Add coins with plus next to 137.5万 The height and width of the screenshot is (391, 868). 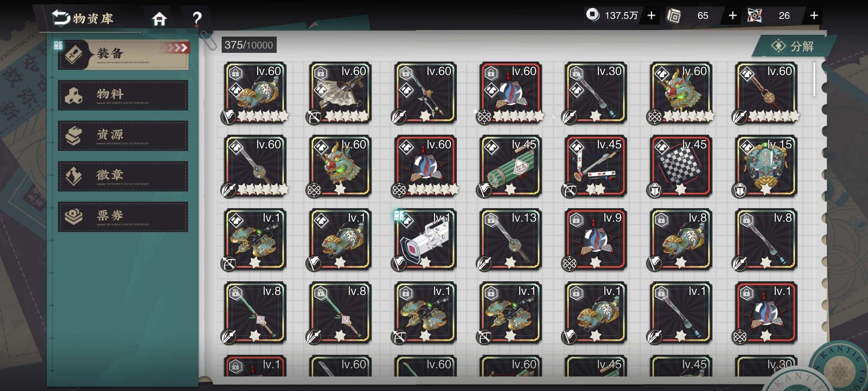tap(651, 16)
